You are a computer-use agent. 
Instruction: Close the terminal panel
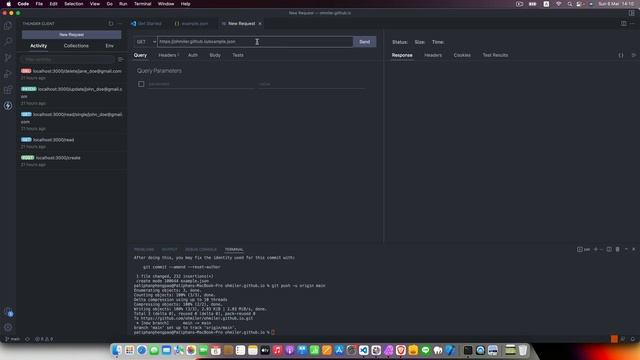pyautogui.click(x=633, y=249)
